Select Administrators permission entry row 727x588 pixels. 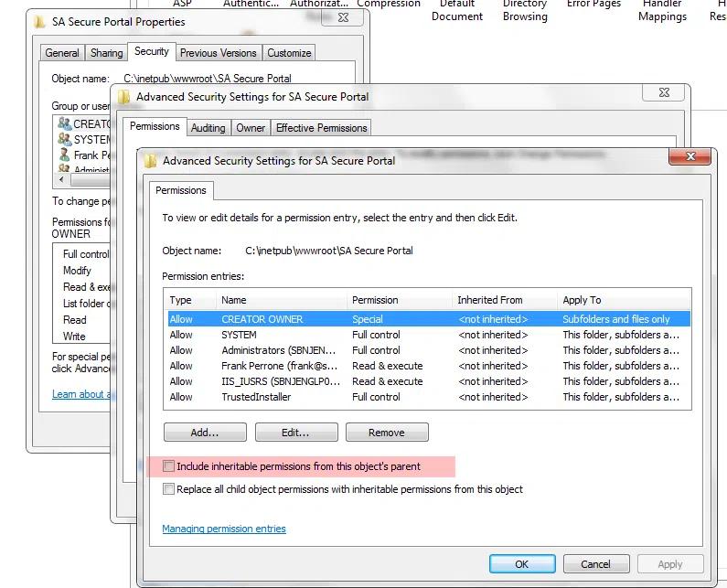[x=427, y=350]
